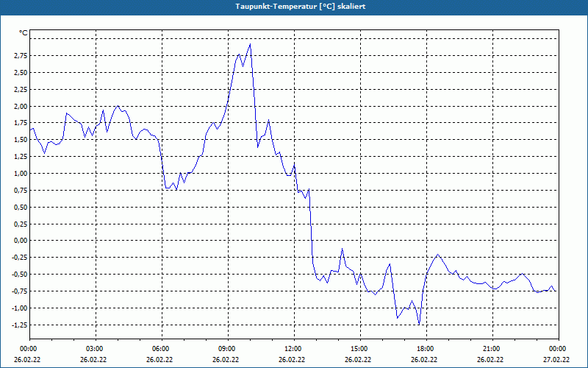Click the chart title 'Taupunkt-Temperatur [°C] skaliert'
The height and width of the screenshot is (368, 588).
tap(301, 7)
